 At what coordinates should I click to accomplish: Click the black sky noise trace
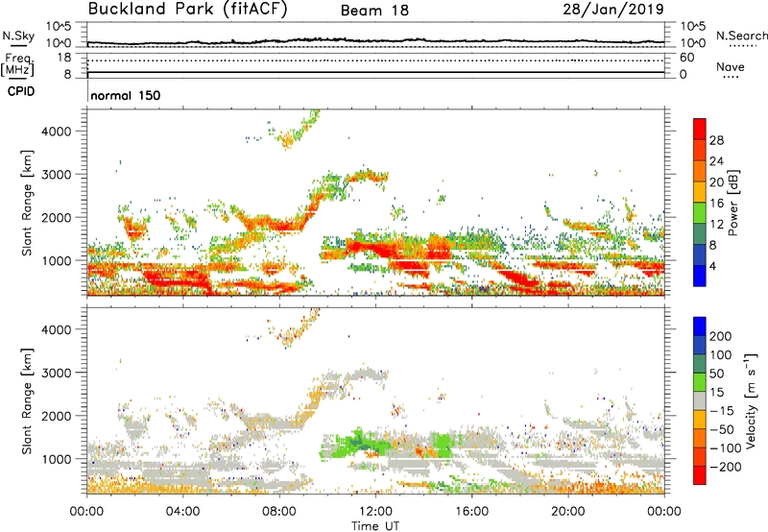click(375, 41)
